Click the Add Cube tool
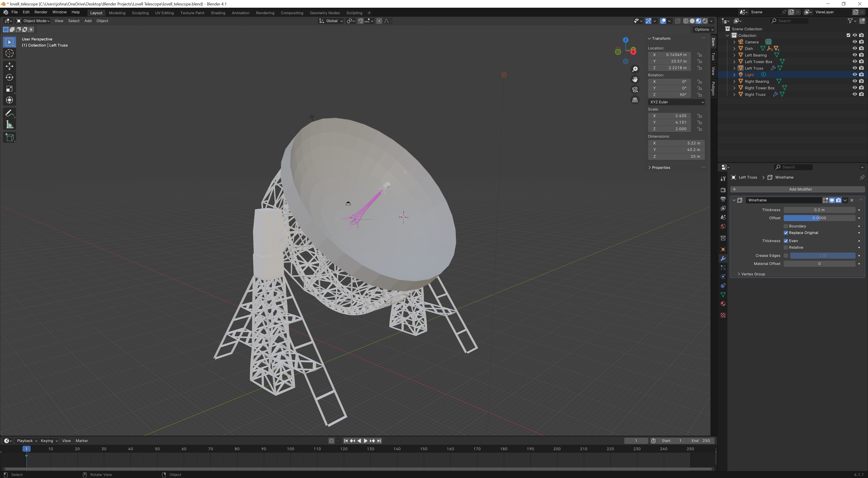 click(9, 137)
